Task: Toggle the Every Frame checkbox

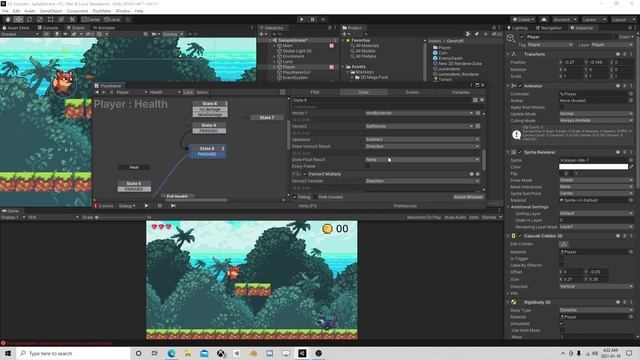Action: 367,167
